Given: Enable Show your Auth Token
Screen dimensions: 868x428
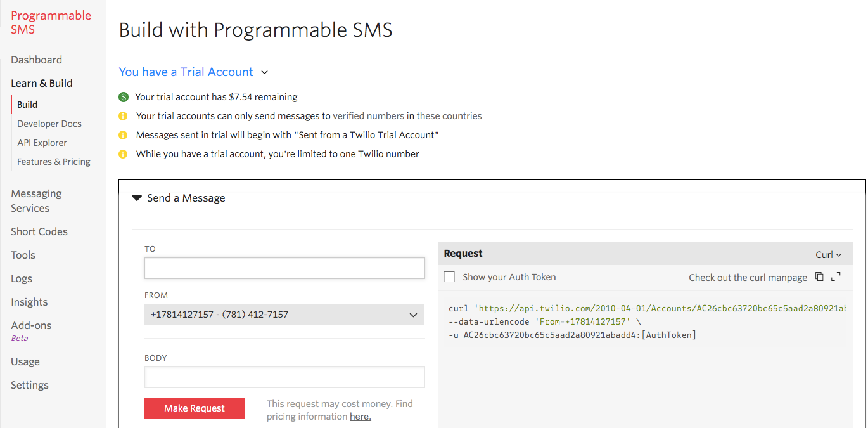Looking at the screenshot, I should pos(449,276).
